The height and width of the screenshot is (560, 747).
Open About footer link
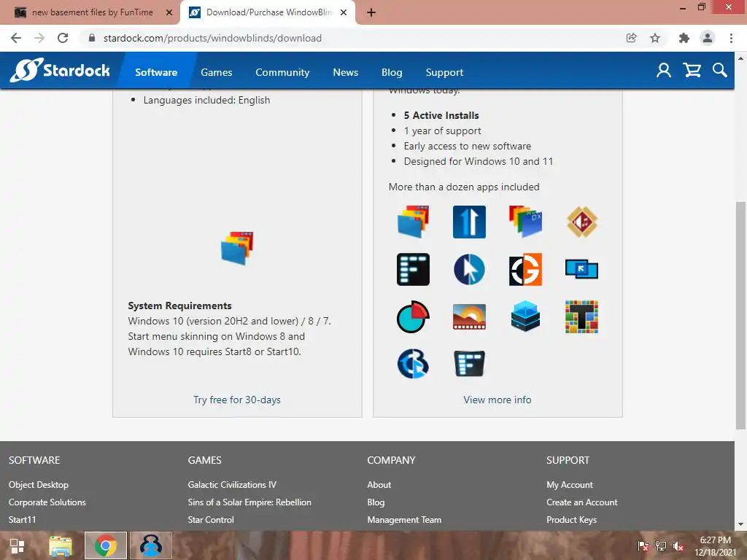(x=379, y=485)
